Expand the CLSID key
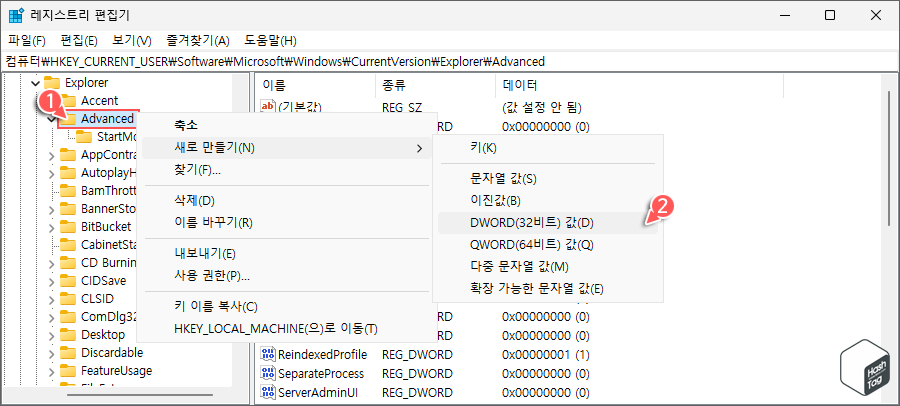900x406 pixels. [52, 299]
